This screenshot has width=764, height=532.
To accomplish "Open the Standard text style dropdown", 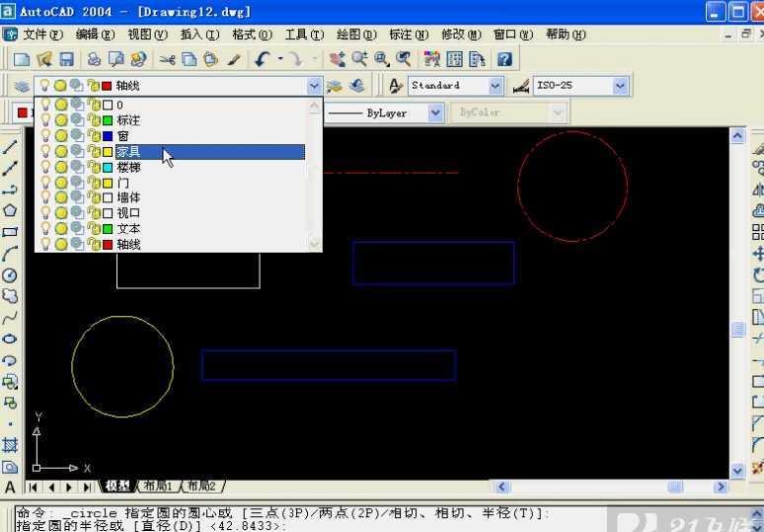I will point(496,86).
